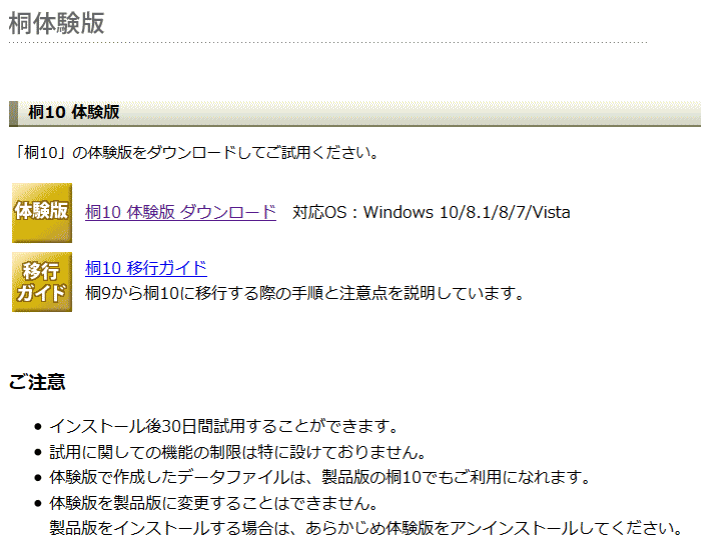
Task: Click the bullet 試用に関しての機能の制限は特に設けておりません
Action: tap(237, 452)
